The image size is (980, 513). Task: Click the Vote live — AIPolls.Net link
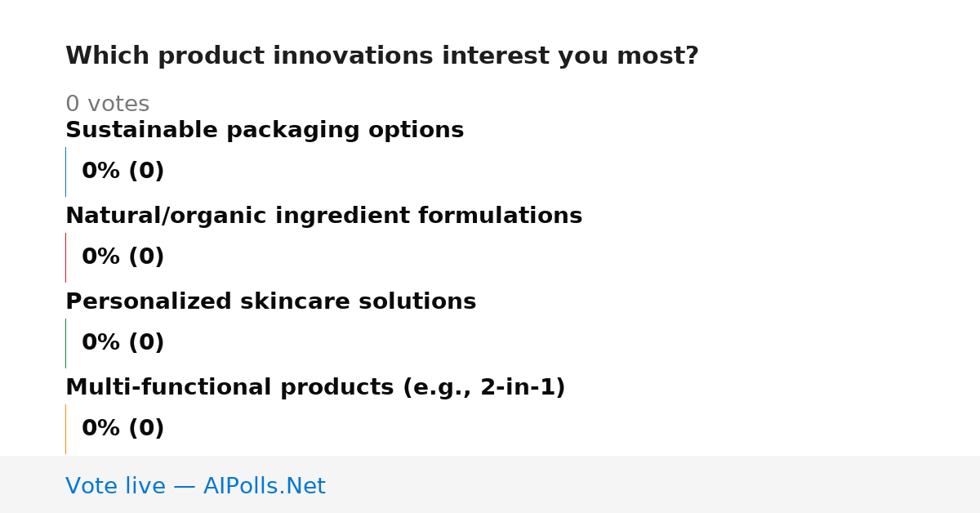195,486
